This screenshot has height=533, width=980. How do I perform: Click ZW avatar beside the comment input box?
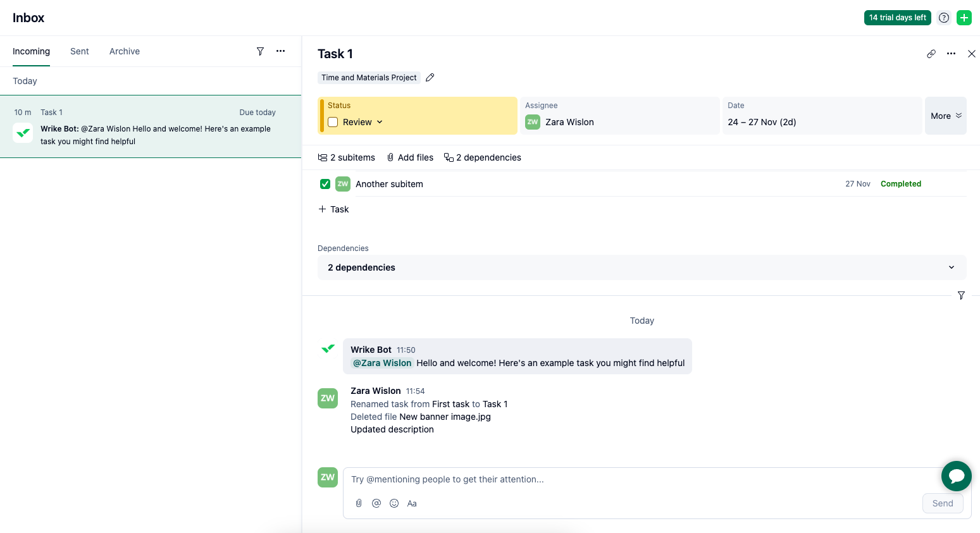[x=328, y=477]
